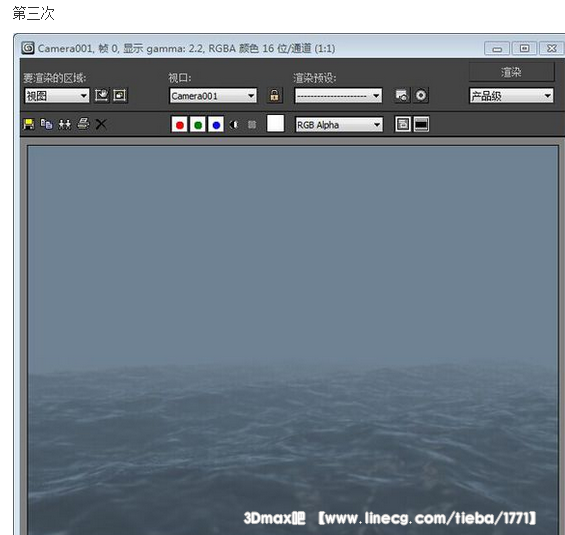Click the Print Image icon
565x535 pixels.
83,124
